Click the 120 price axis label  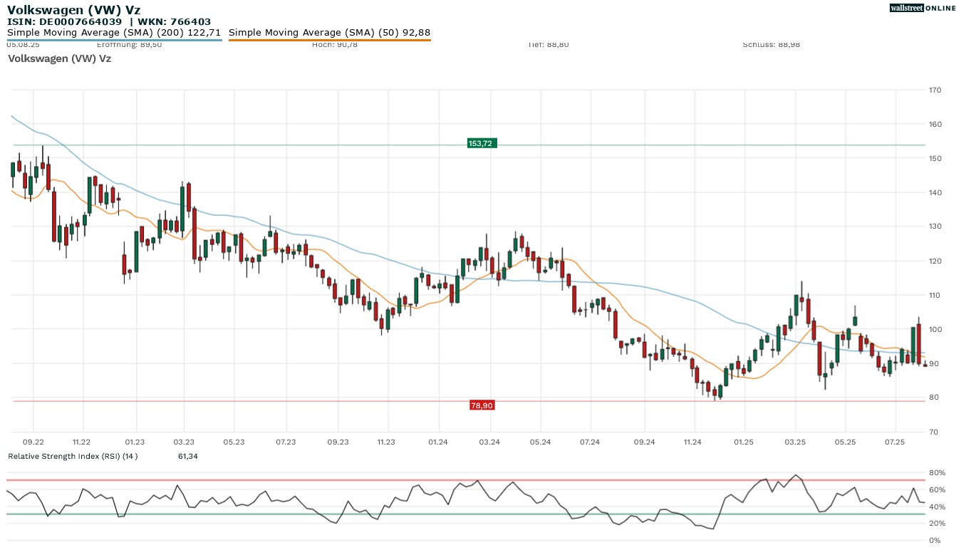pos(935,261)
